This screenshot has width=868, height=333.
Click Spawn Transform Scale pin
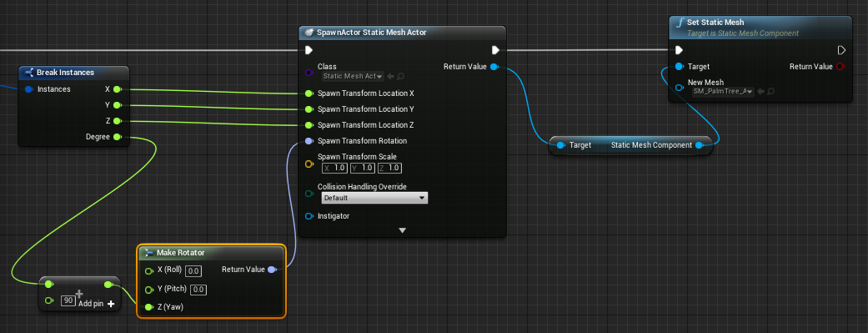[309, 164]
